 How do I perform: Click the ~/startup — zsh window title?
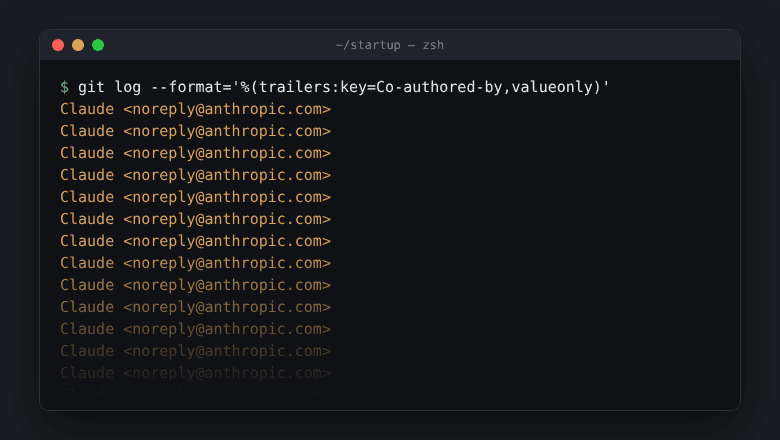[390, 45]
